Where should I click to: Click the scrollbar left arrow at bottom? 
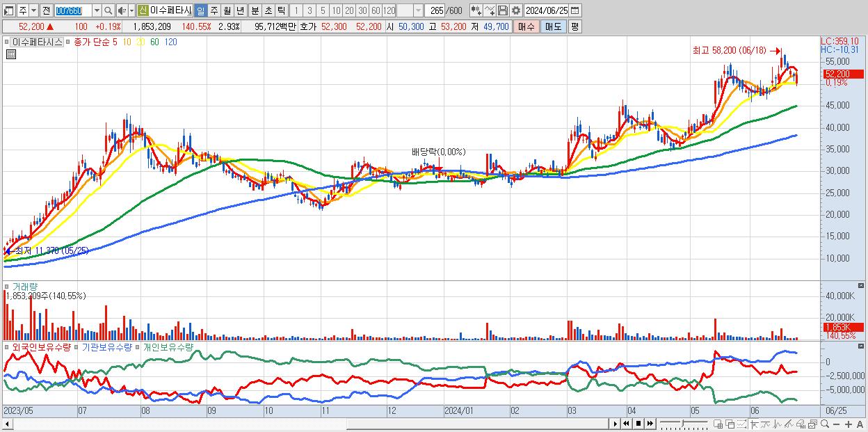tap(7, 424)
